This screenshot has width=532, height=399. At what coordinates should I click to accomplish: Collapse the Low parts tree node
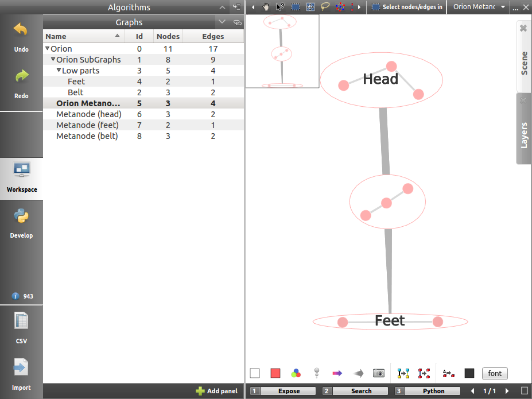click(x=59, y=71)
